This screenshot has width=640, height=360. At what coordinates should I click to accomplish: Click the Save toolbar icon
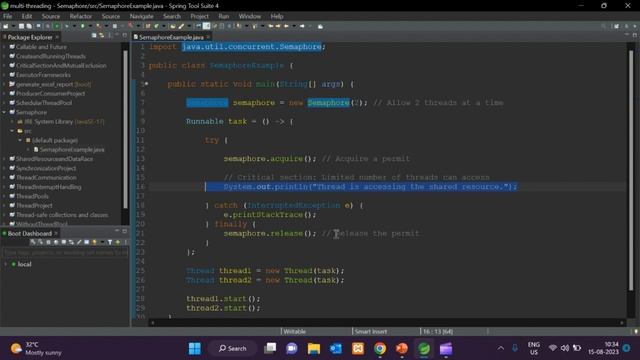(x=21, y=26)
